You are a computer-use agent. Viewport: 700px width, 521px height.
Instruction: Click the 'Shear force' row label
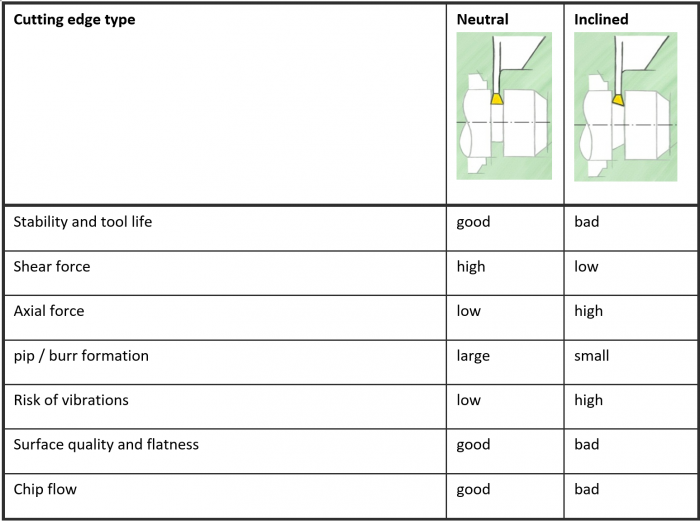pyautogui.click(x=52, y=266)
